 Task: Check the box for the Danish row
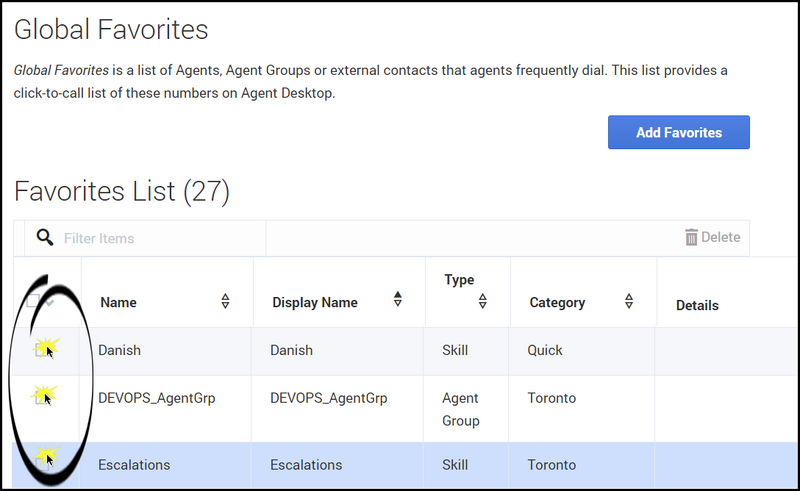tap(41, 350)
